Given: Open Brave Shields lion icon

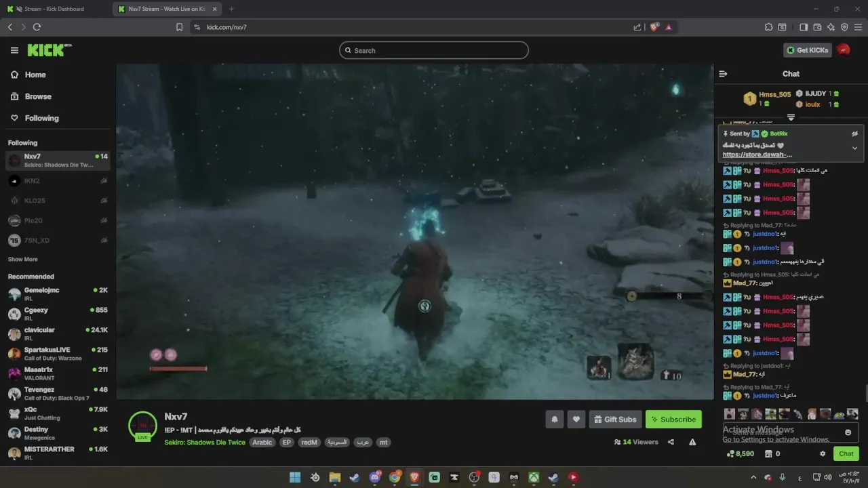Looking at the screenshot, I should point(654,27).
